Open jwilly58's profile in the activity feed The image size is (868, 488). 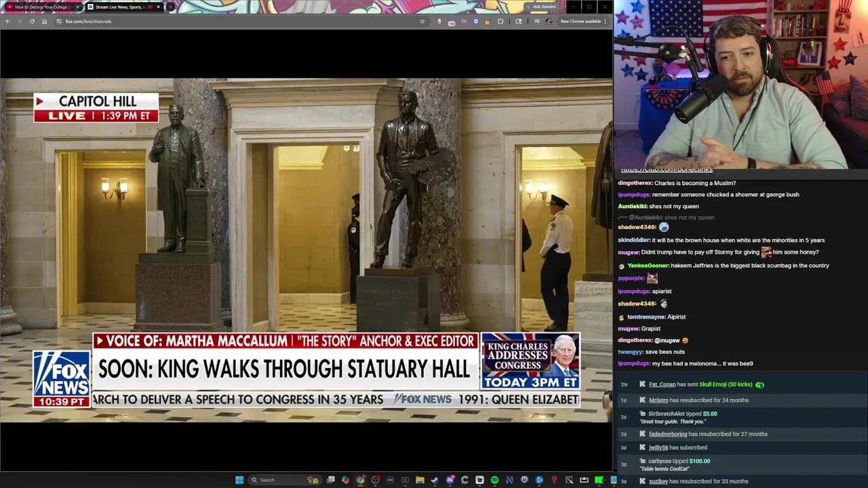click(658, 447)
